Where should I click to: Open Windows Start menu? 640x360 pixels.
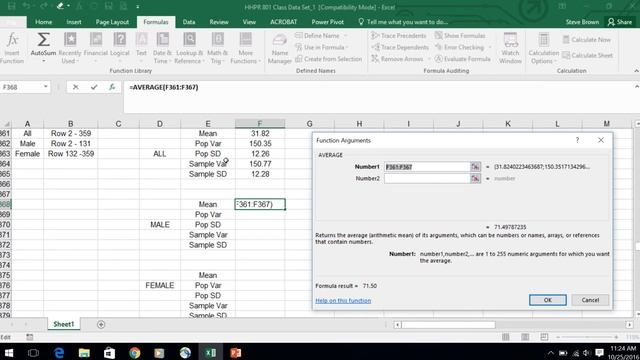click(8, 353)
